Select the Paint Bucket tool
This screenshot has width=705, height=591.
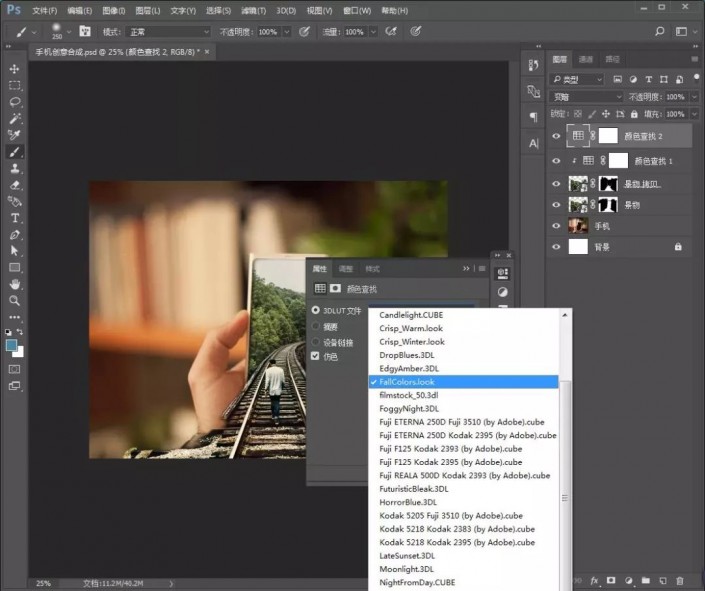tap(14, 201)
